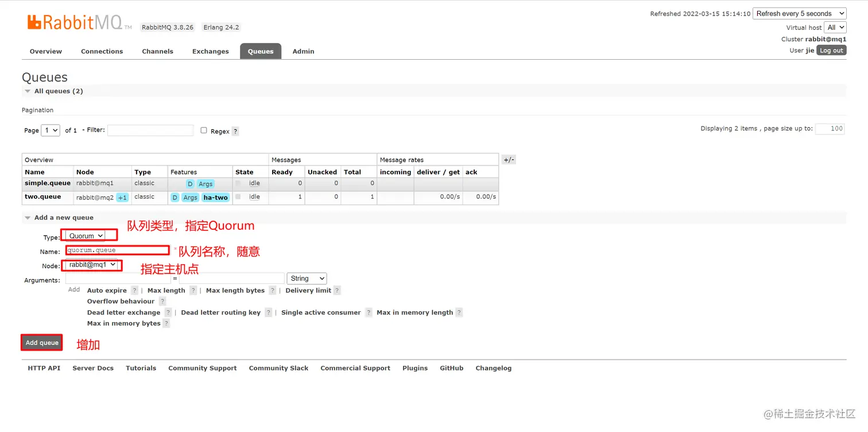Screen dimensions: 868x432
Task: Open help for Dead letter routing key
Action: point(268,313)
